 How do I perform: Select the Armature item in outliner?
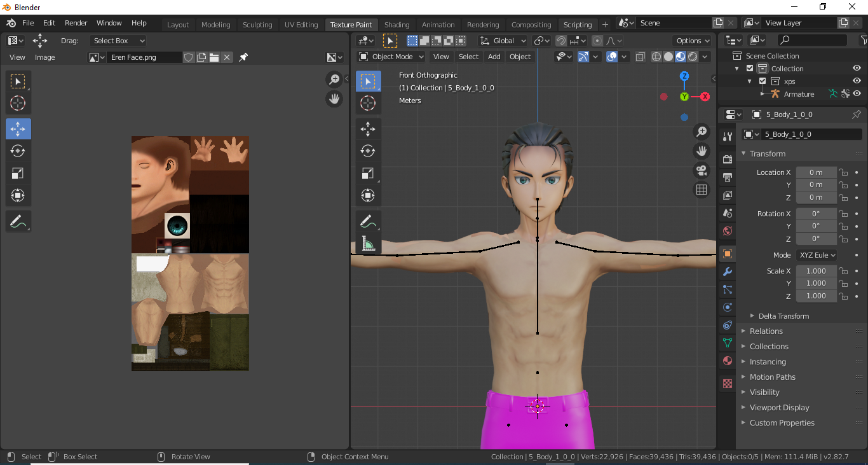point(799,94)
